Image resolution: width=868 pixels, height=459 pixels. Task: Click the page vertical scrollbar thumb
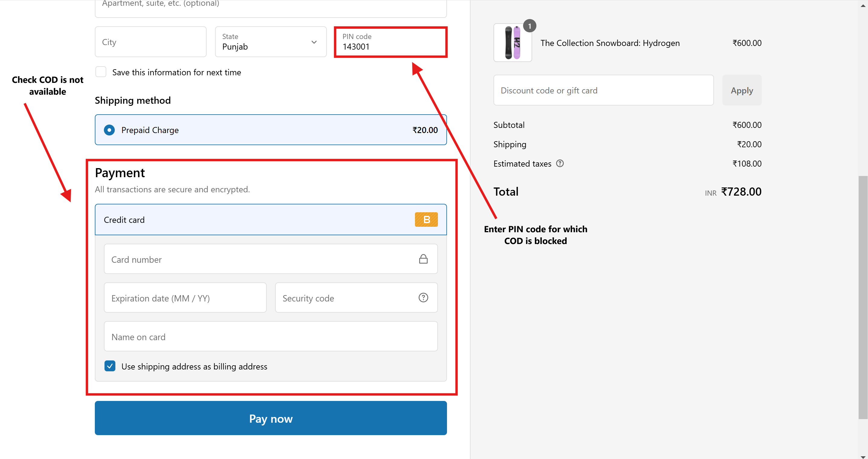coord(863,297)
